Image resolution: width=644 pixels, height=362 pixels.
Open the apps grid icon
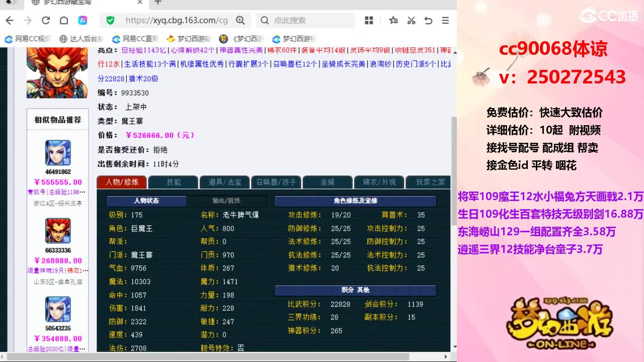369,20
